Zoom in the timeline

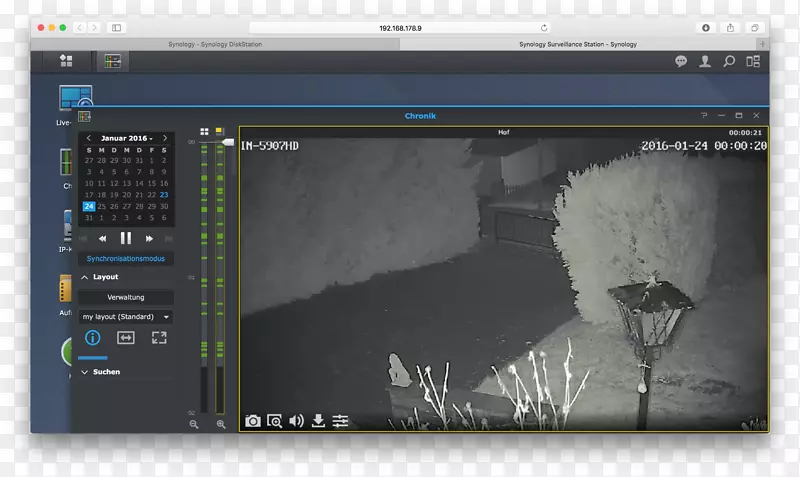click(x=221, y=424)
